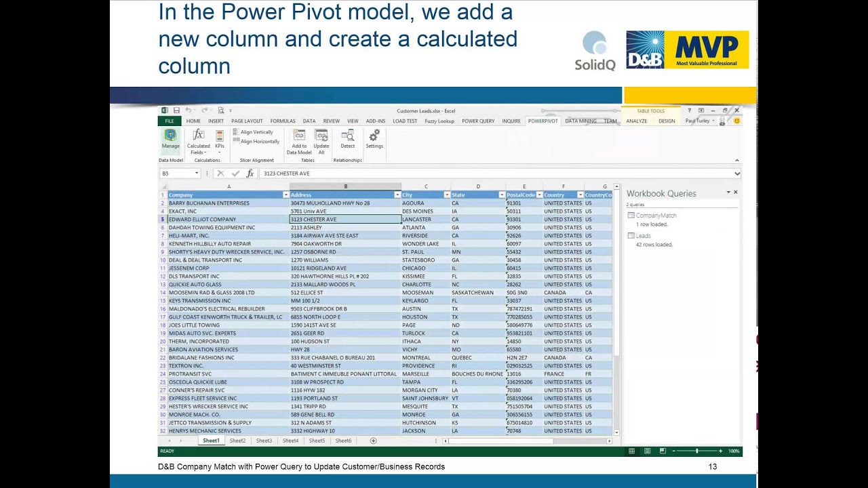Open the Country column filter dropdown
Screen dimensions: 868x488
point(580,195)
